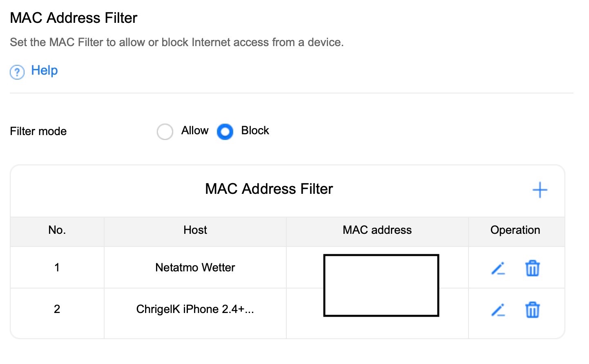Delete the Netatmo Wetter entry
The image size is (589, 364).
pos(532,269)
